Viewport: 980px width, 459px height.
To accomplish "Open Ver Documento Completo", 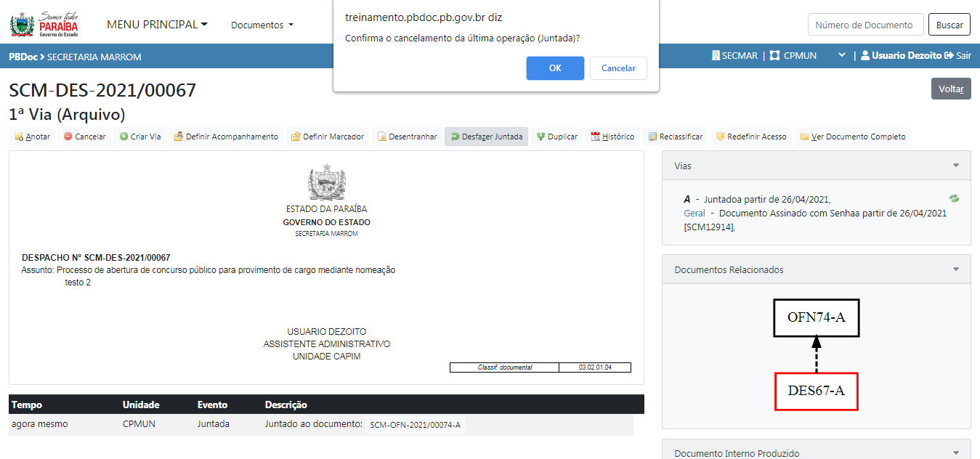I will [x=852, y=137].
